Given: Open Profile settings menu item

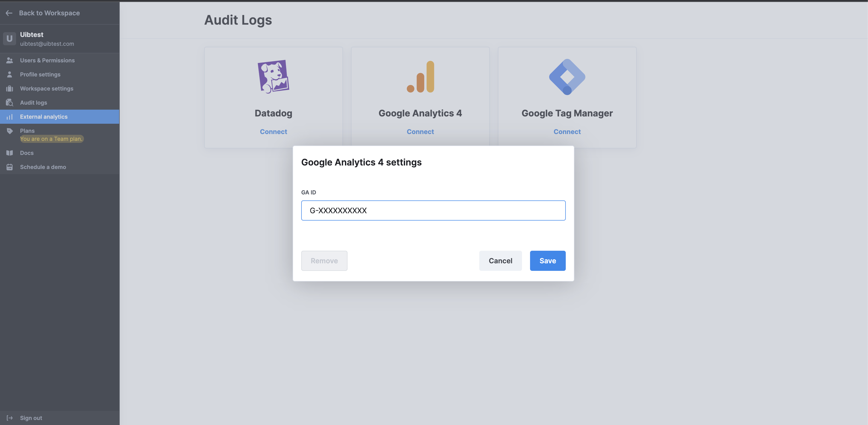Looking at the screenshot, I should coord(40,74).
